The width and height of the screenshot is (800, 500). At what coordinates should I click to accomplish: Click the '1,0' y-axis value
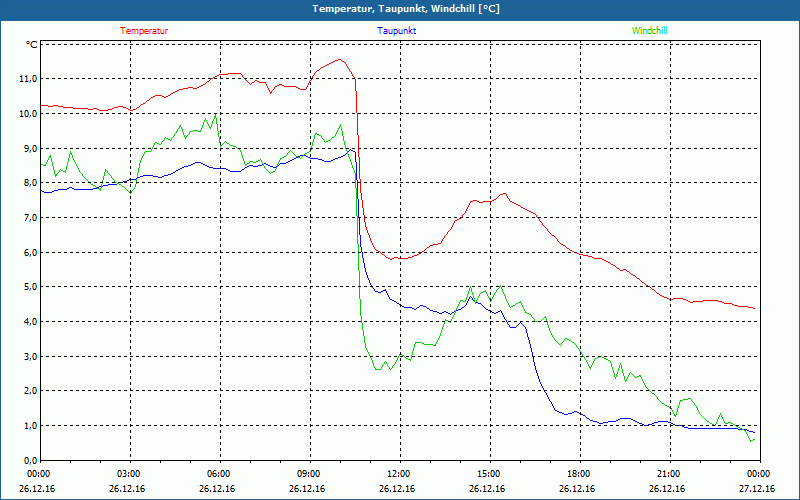(31, 426)
